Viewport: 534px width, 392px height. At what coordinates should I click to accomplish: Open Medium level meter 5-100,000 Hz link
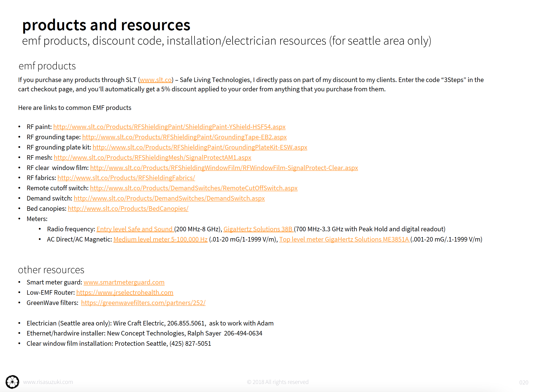160,239
